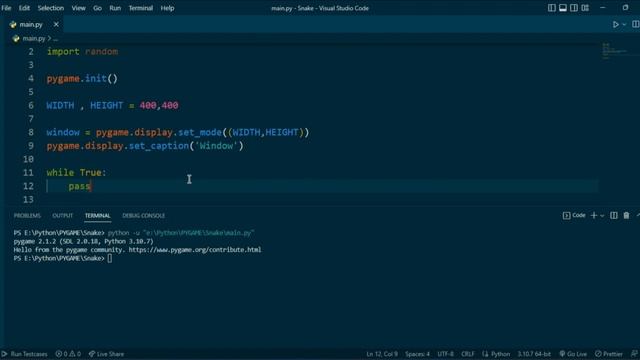
Task: Open the Run menu
Action: click(115, 8)
